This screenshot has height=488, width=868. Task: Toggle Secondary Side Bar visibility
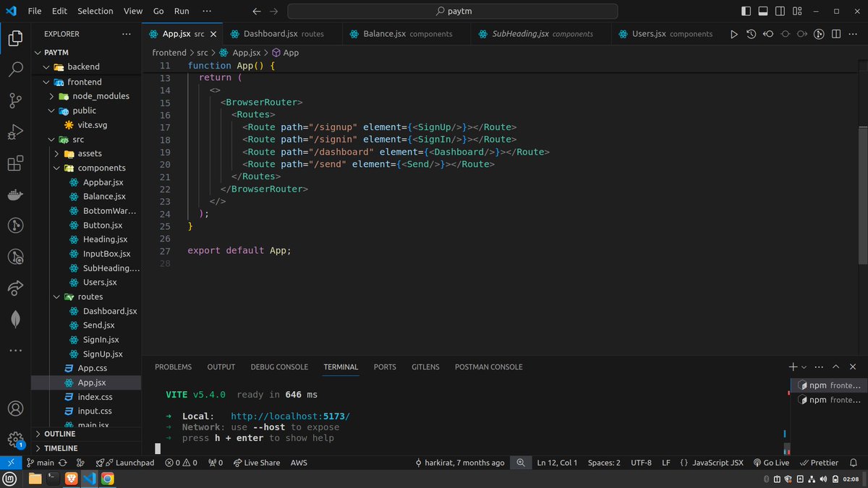[x=780, y=11]
